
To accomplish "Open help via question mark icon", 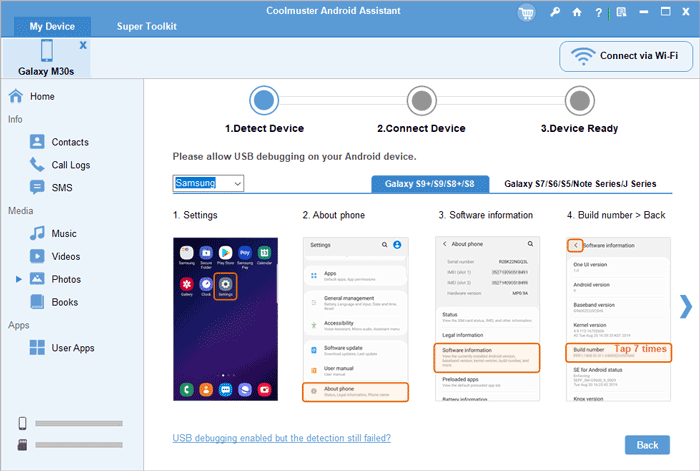I will click(x=600, y=13).
